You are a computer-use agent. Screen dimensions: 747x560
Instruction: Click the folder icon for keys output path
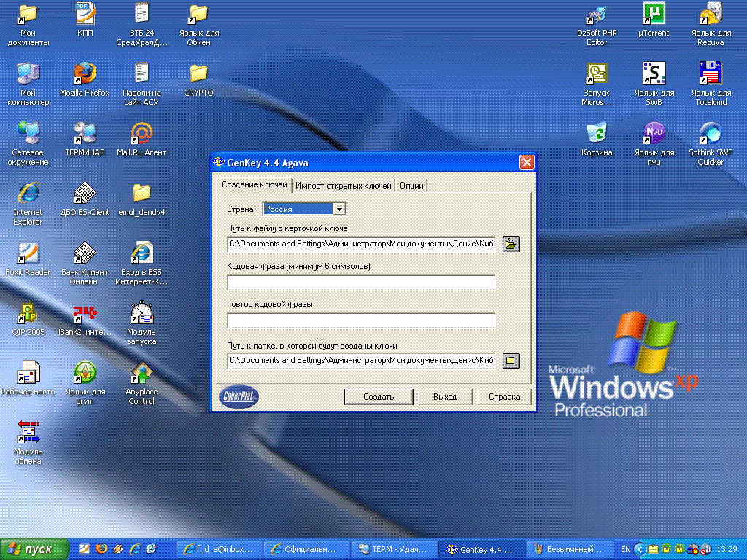(x=511, y=360)
